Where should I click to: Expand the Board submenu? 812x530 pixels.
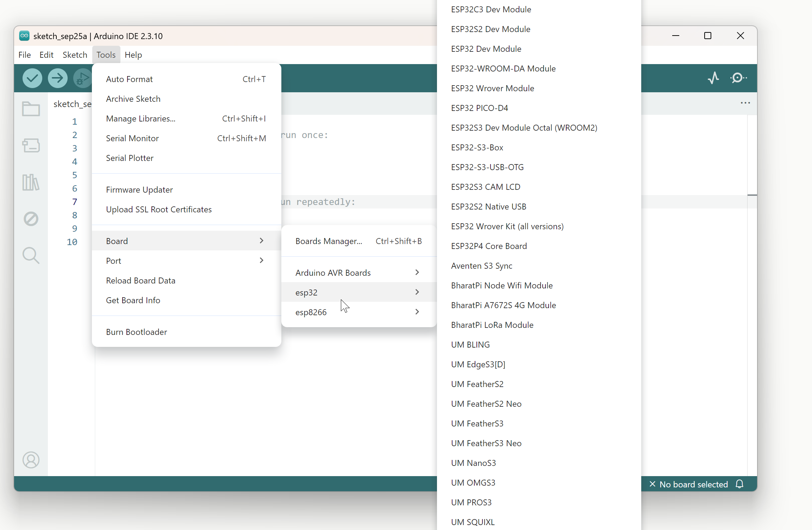187,241
